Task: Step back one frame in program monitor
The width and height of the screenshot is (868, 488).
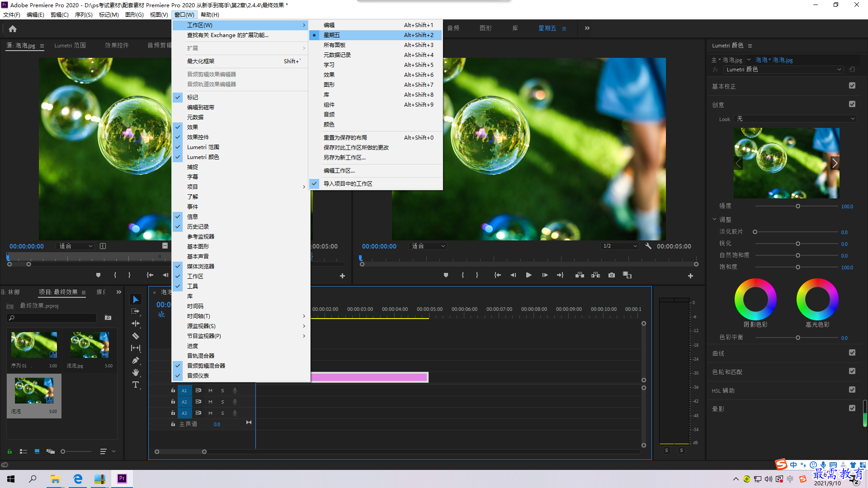Action: [513, 275]
